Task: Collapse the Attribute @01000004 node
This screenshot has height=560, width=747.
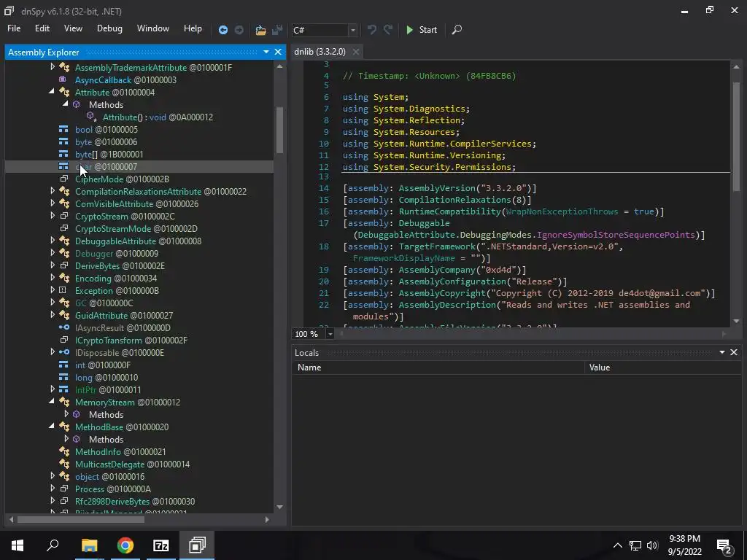Action: click(52, 91)
